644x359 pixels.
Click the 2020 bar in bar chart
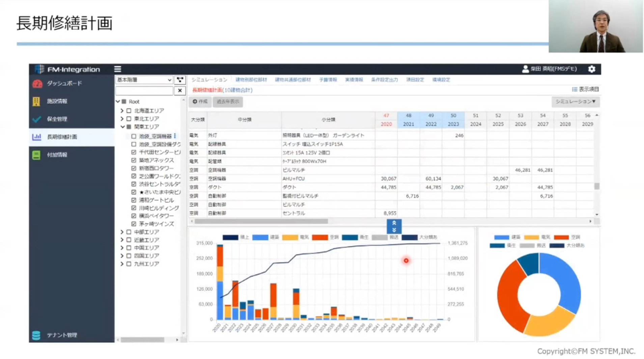click(220, 282)
